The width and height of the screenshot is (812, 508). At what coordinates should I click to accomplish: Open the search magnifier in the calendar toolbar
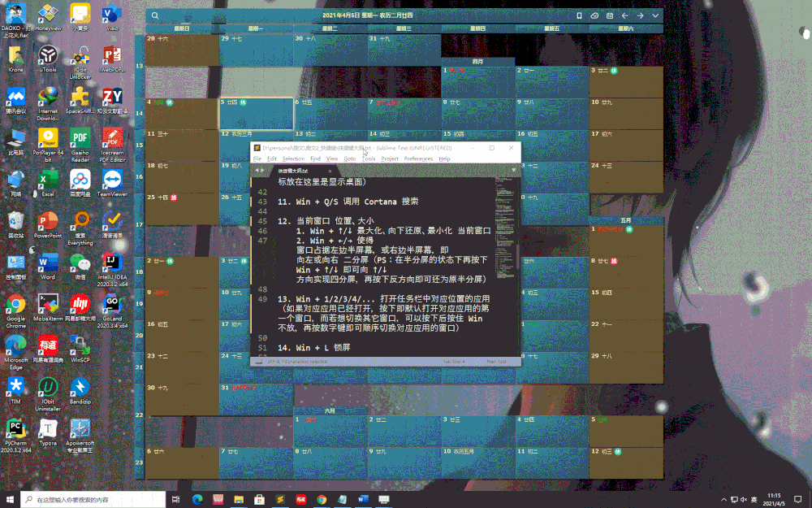coord(155,15)
